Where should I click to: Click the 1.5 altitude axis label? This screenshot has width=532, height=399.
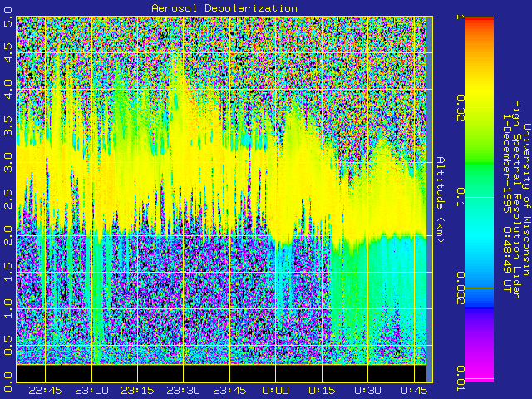click(x=7, y=273)
